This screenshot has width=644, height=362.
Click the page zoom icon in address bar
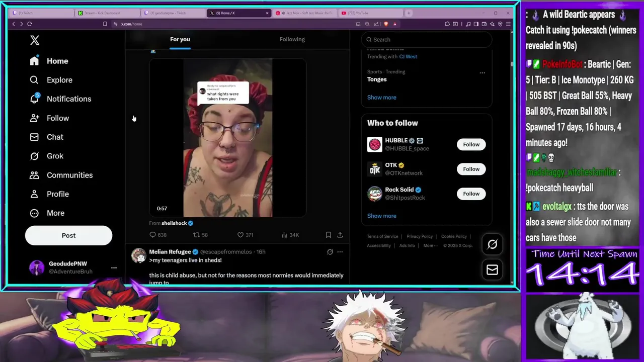(367, 24)
